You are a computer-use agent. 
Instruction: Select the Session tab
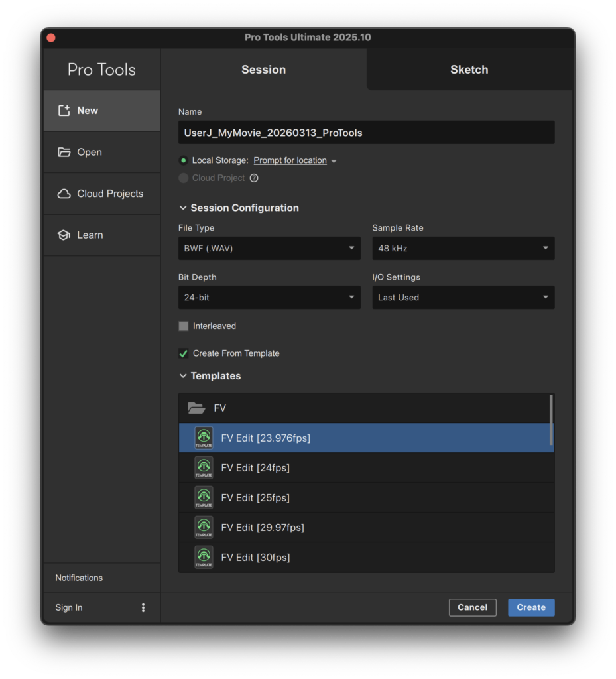click(x=263, y=70)
